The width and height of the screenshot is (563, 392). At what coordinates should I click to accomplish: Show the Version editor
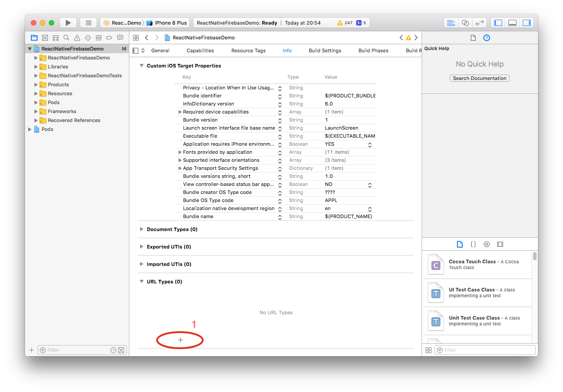click(x=479, y=23)
